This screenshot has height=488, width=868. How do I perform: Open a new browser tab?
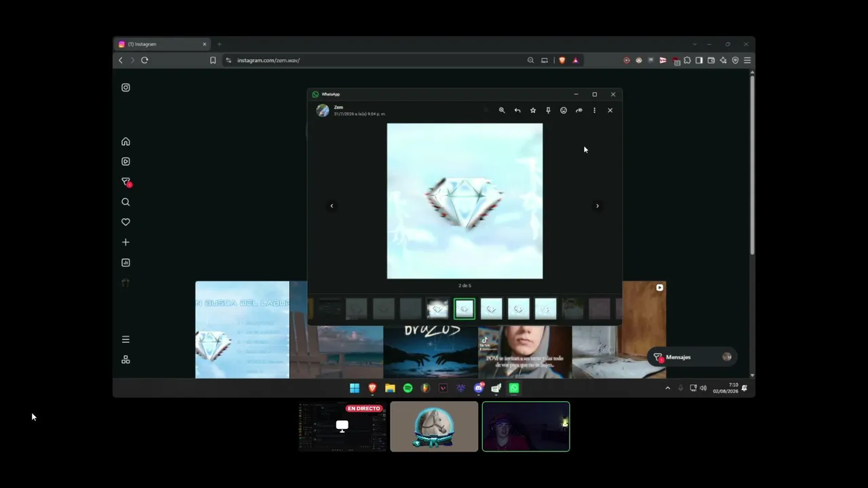pyautogui.click(x=219, y=44)
